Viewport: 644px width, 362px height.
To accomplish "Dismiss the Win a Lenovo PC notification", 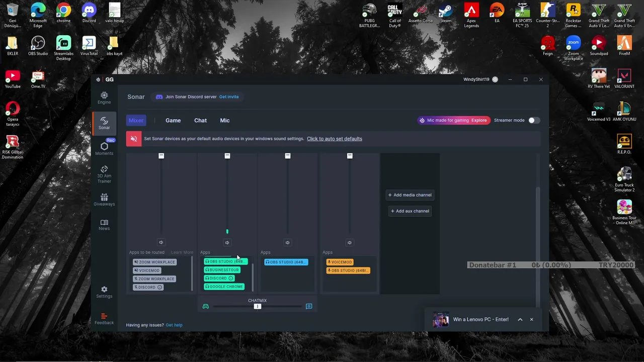I will (x=531, y=319).
